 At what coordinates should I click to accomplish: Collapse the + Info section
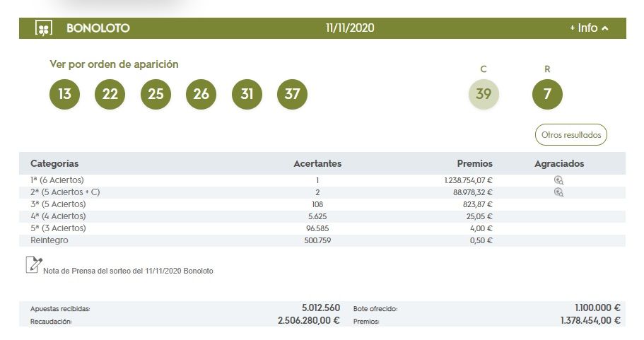click(x=589, y=28)
